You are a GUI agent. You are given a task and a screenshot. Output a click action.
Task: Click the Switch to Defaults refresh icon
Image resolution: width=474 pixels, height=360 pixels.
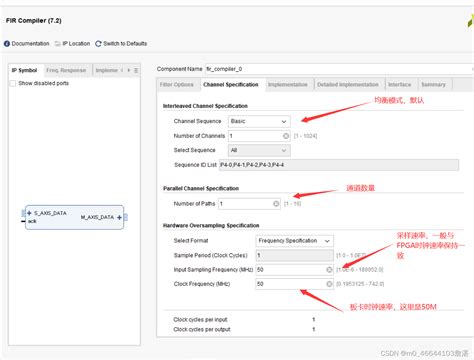[98, 44]
